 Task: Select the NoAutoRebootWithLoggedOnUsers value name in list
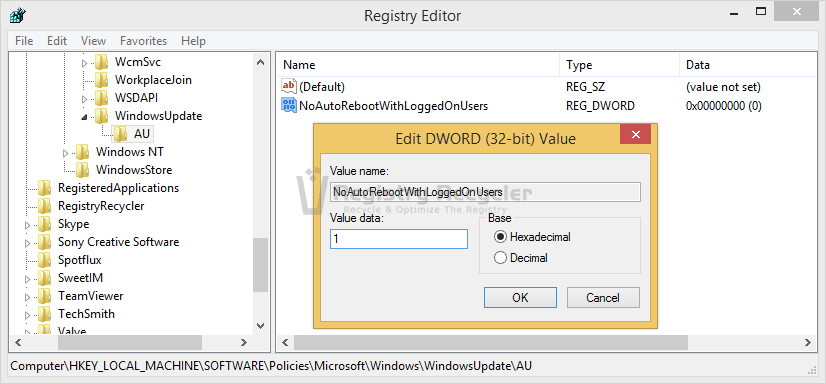[x=394, y=106]
